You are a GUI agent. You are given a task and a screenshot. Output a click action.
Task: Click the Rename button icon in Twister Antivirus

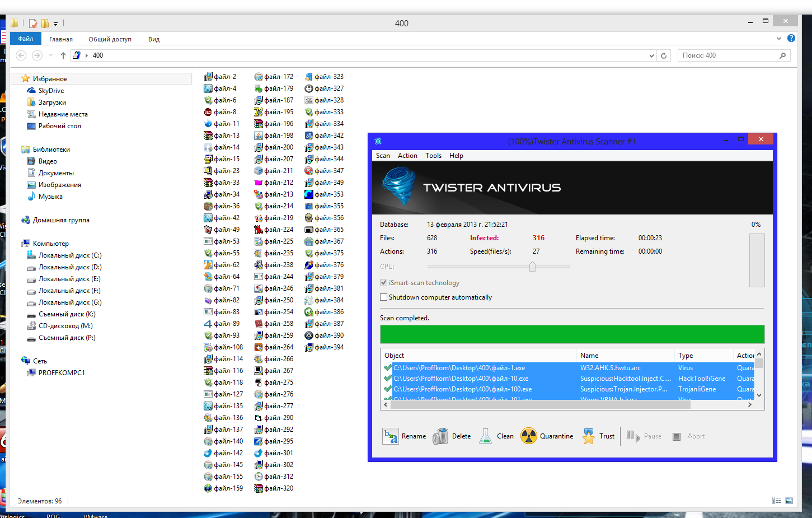coord(391,436)
